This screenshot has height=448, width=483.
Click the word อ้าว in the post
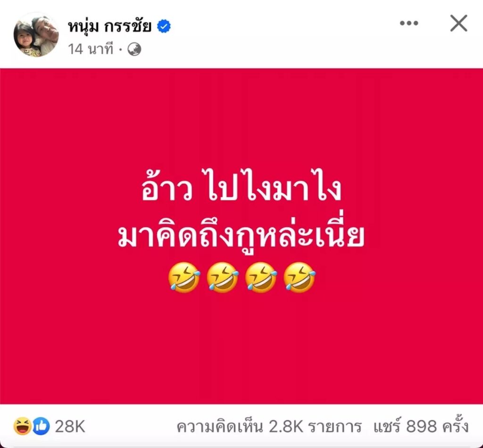point(167,188)
